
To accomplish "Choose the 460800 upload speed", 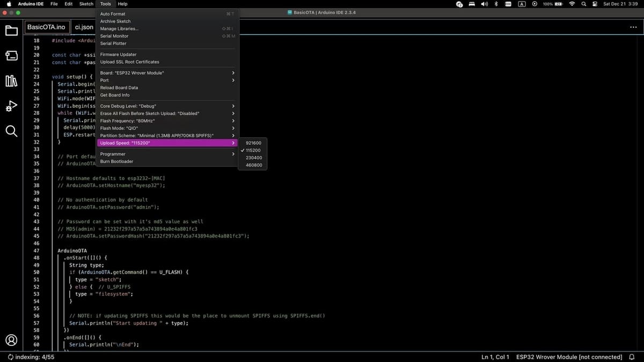I will coord(253,165).
